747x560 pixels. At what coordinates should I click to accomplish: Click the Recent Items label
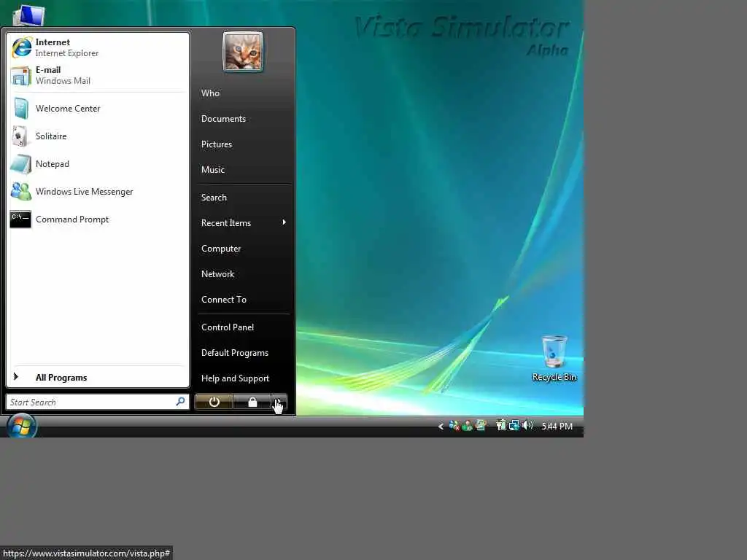click(x=226, y=223)
